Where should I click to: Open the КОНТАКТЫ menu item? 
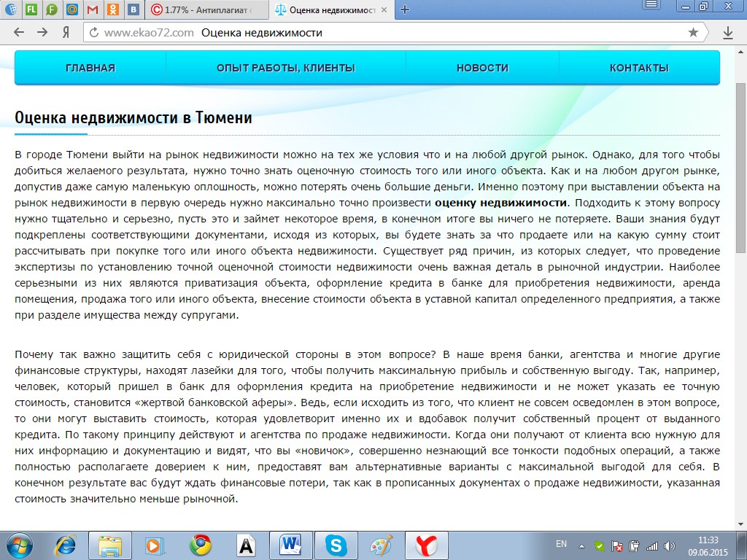coord(639,68)
